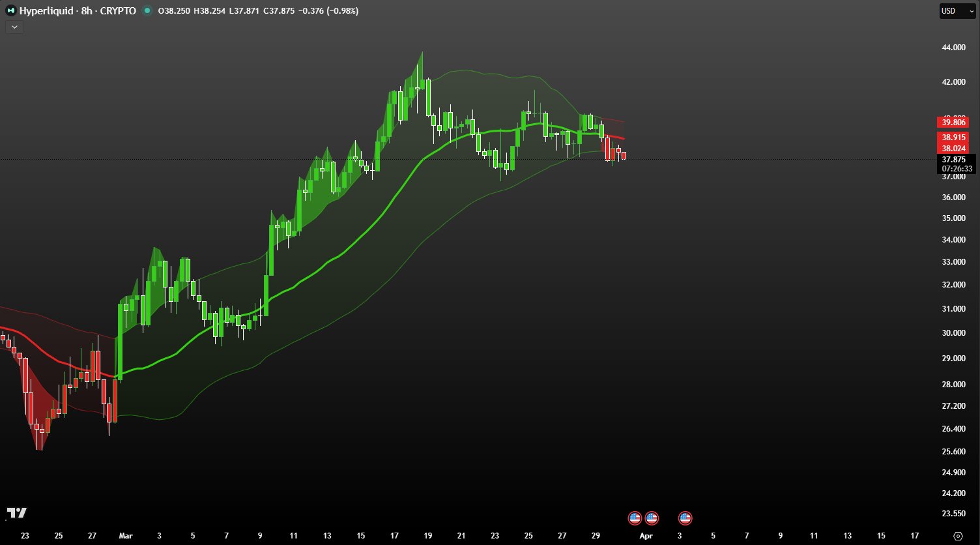This screenshot has width=980, height=545.
Task: Click the 32.000 price axis label
Action: [x=953, y=285]
